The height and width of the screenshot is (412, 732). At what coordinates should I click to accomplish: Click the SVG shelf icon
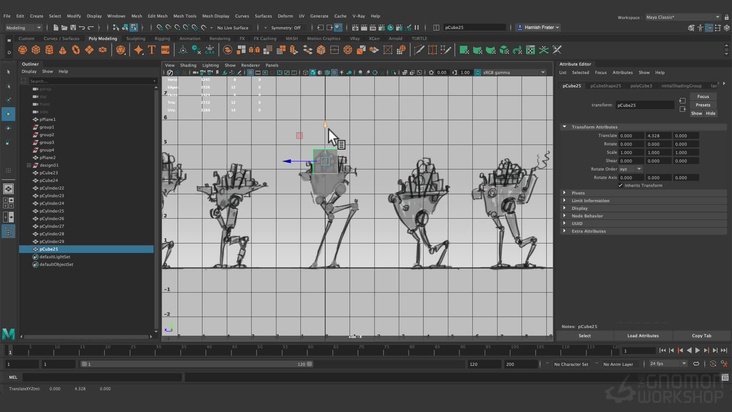(x=165, y=50)
